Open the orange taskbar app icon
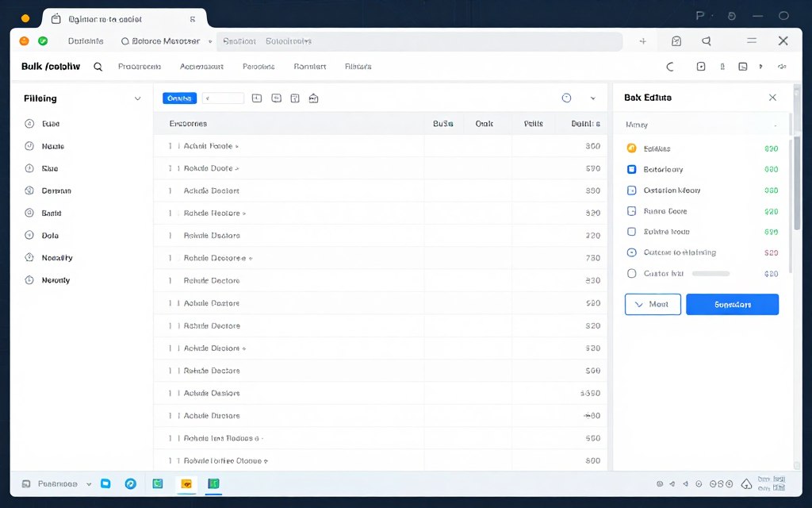 click(186, 484)
